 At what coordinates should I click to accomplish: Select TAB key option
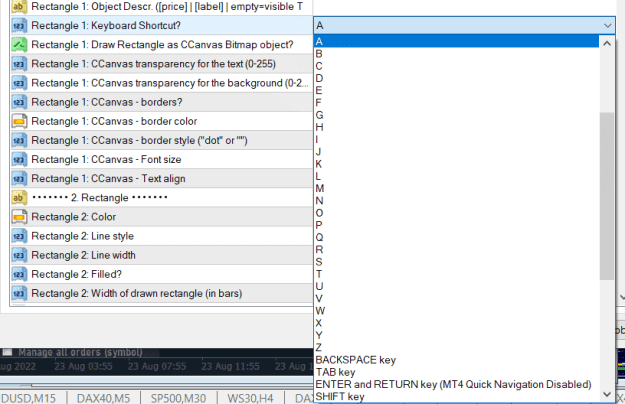(x=456, y=372)
